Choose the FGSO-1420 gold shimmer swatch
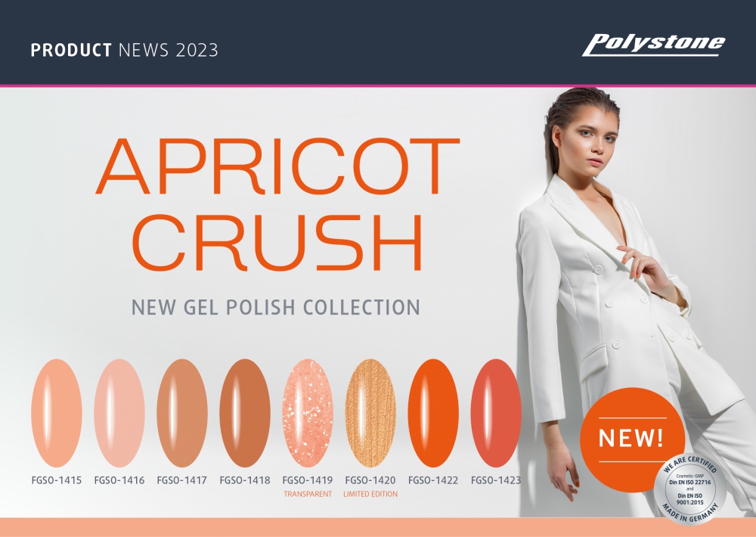Image resolution: width=756 pixels, height=537 pixels. pyautogui.click(x=370, y=413)
